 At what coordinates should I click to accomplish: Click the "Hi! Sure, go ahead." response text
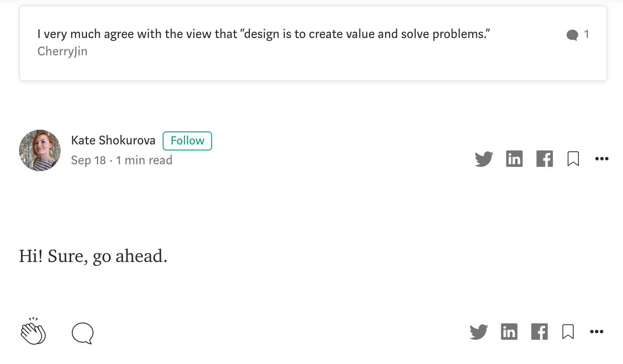[x=93, y=256]
